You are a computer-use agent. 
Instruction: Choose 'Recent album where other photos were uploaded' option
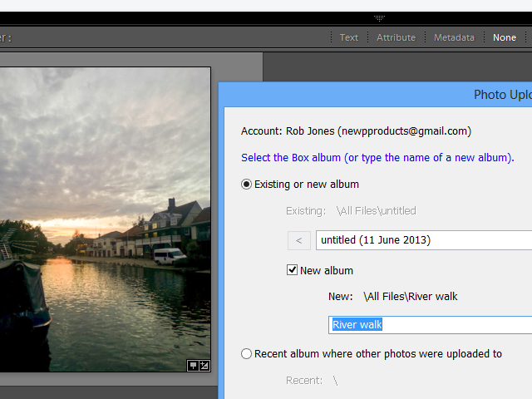click(x=247, y=354)
